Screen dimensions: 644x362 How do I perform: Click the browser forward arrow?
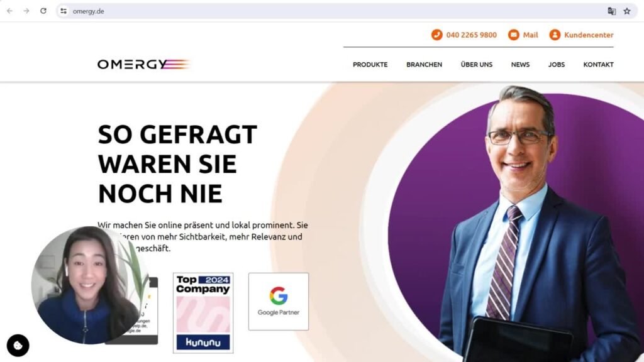[x=26, y=11]
